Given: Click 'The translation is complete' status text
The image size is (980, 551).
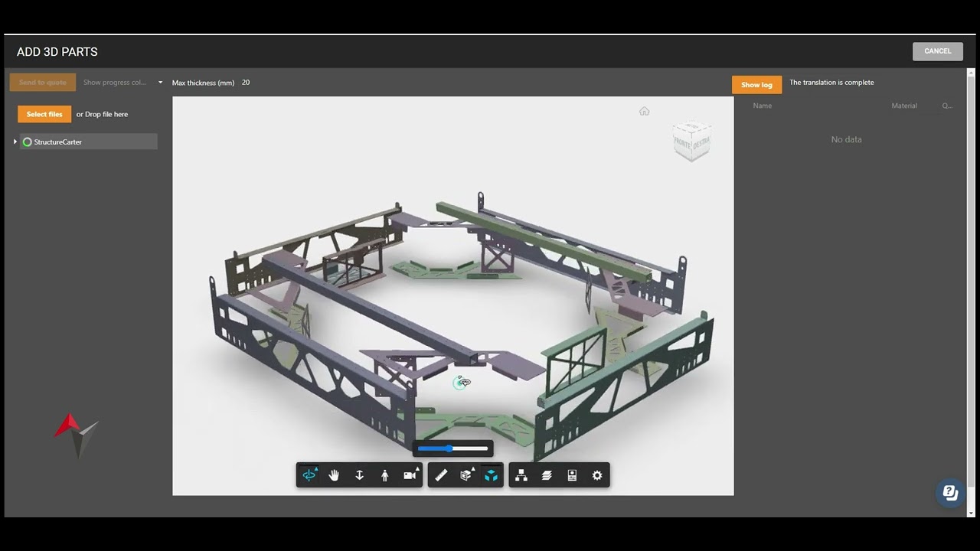Looking at the screenshot, I should click(831, 83).
